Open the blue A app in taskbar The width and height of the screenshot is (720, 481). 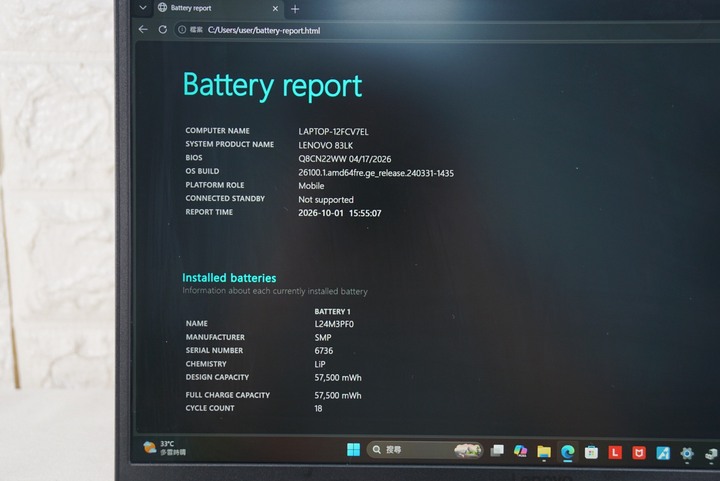click(663, 453)
